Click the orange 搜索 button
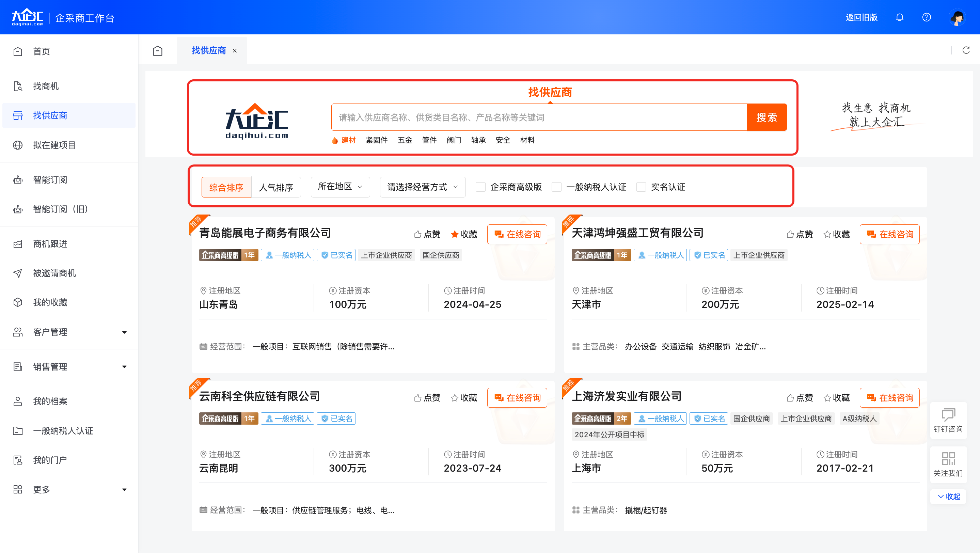Screen dimensions: 980x553 766,117
